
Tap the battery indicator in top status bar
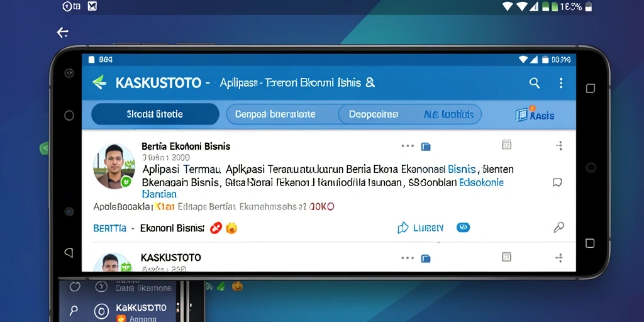(x=589, y=6)
